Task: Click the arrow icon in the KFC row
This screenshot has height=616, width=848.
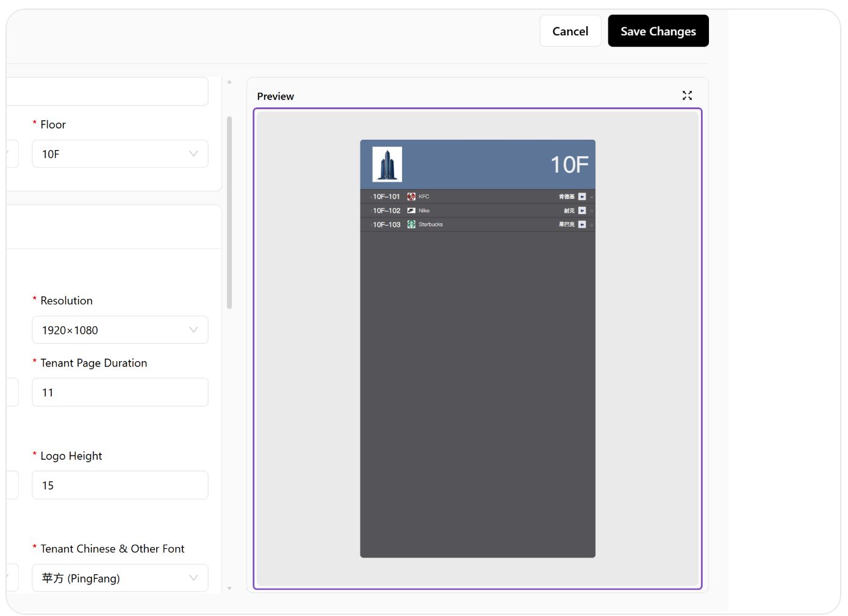Action: [x=582, y=196]
